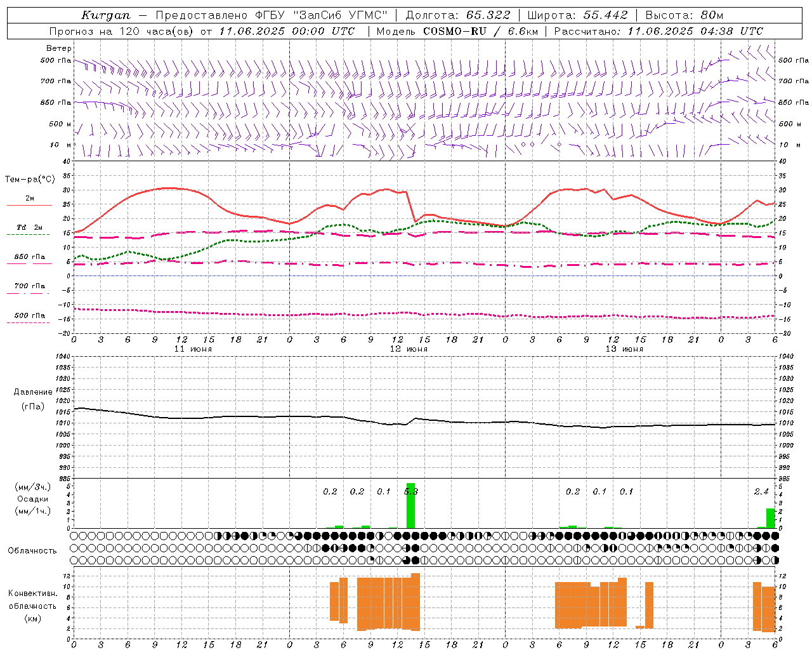Click the elevation text "Высота: 80м"
This screenshot has width=812, height=650.
pyautogui.click(x=684, y=15)
